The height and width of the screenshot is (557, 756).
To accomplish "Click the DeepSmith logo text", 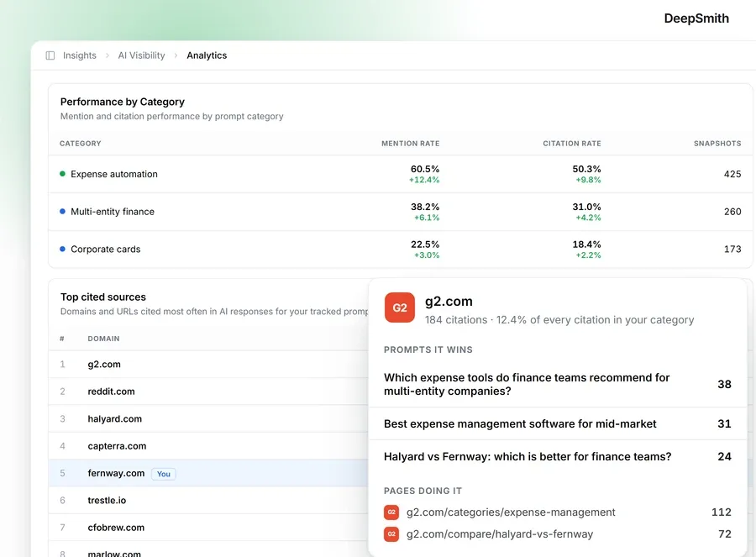I will [x=696, y=18].
